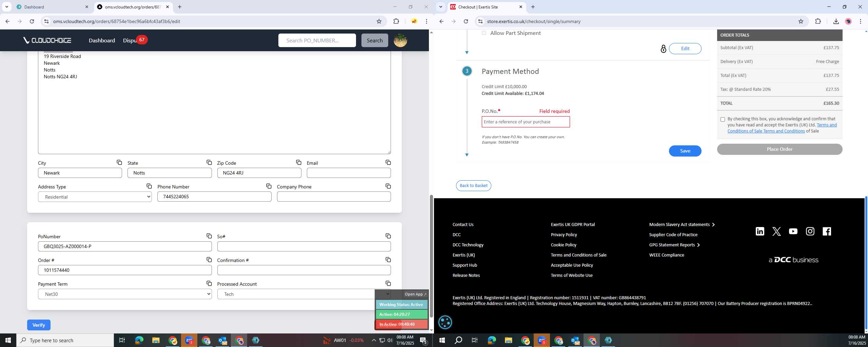The height and width of the screenshot is (347, 868).
Task: Click the Open App overlay button
Action: (x=415, y=294)
